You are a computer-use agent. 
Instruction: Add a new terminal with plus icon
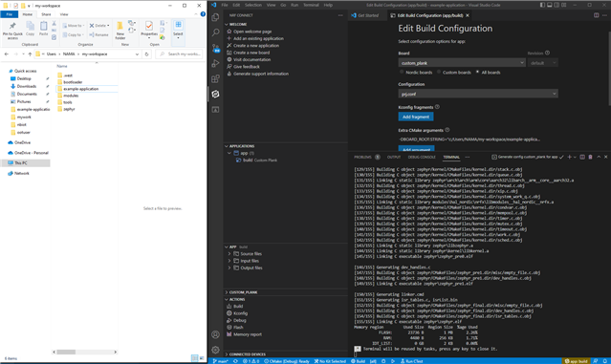point(569,157)
